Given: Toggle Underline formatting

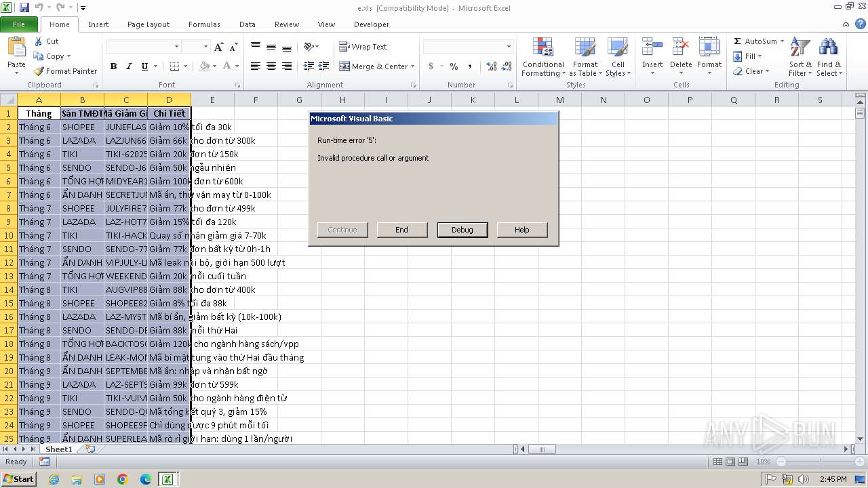Looking at the screenshot, I should tap(144, 66).
